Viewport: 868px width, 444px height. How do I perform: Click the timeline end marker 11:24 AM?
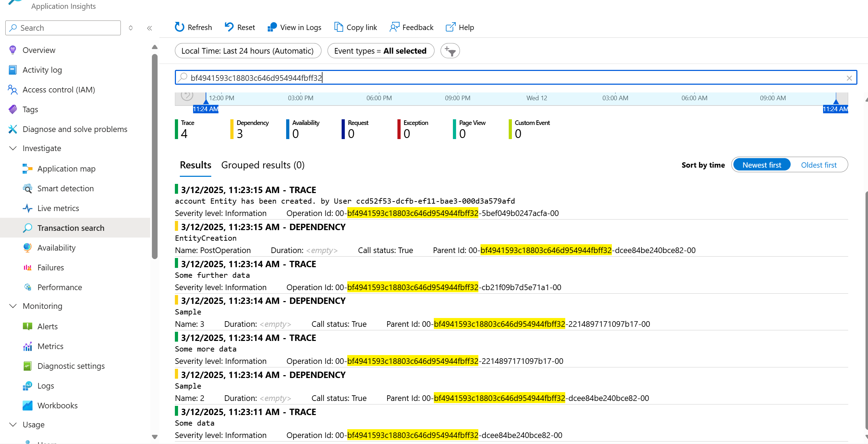click(835, 109)
